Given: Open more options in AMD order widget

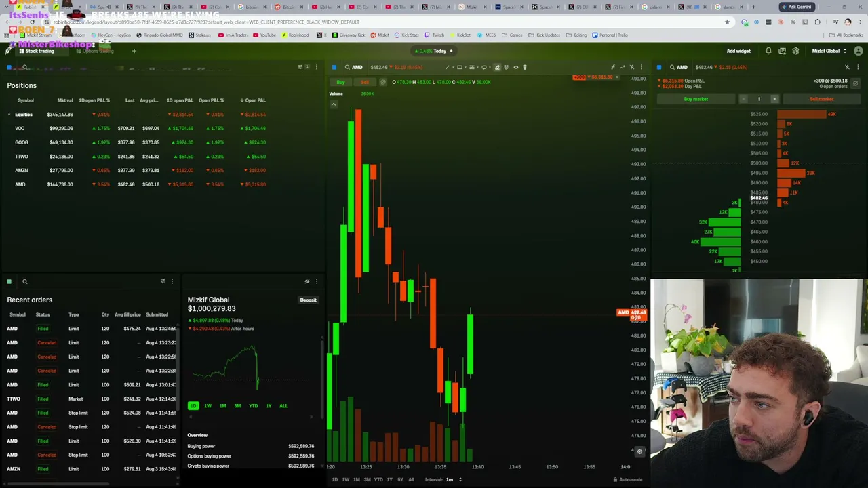Looking at the screenshot, I should (x=858, y=67).
